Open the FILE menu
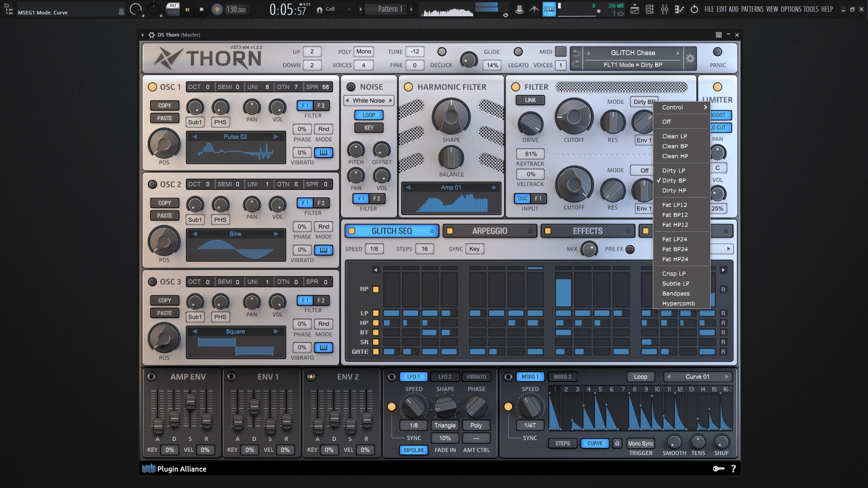The image size is (868, 488). (x=709, y=9)
